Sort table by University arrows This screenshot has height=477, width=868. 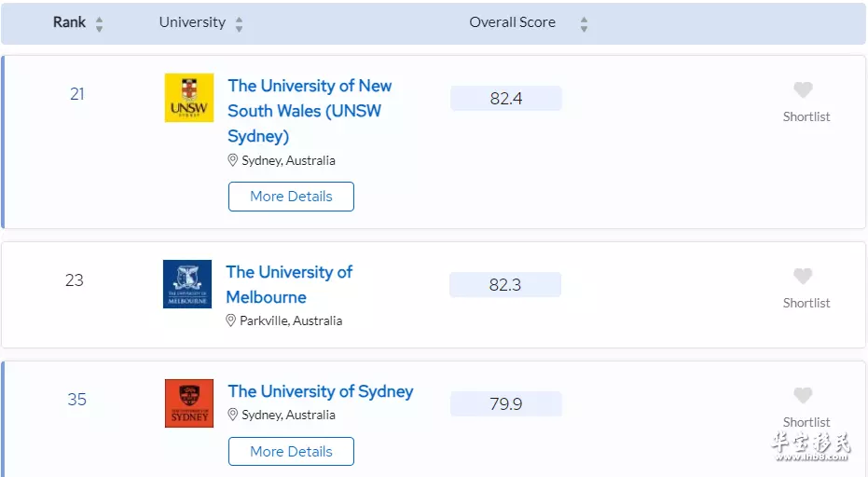[239, 24]
